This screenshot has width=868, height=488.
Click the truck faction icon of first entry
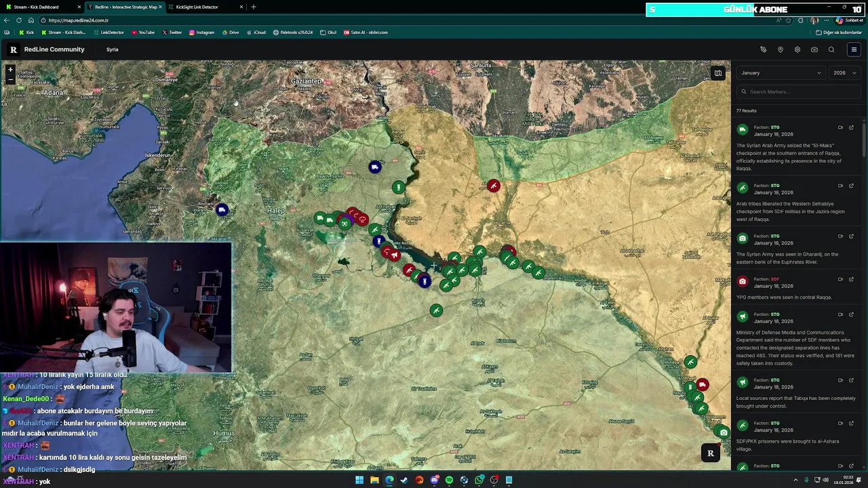743,130
